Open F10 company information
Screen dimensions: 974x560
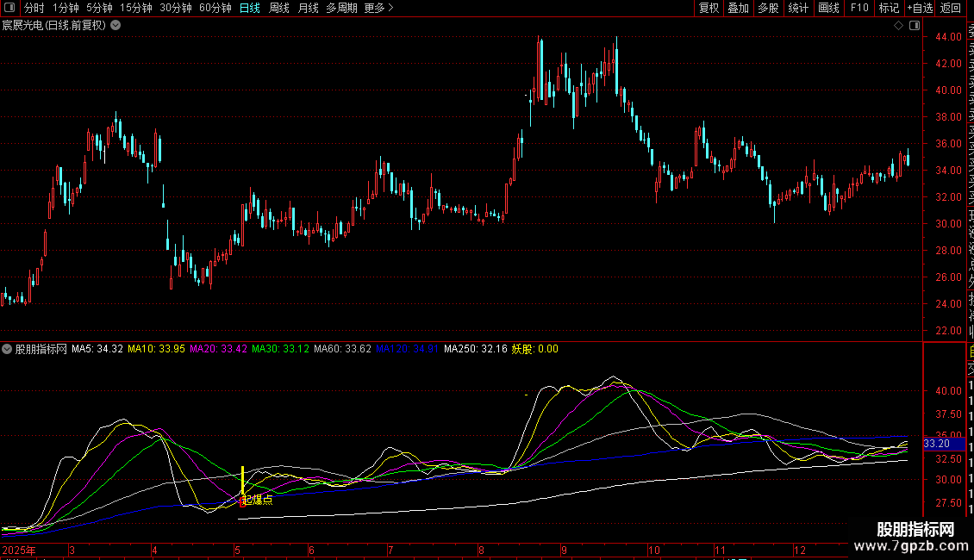tap(858, 9)
